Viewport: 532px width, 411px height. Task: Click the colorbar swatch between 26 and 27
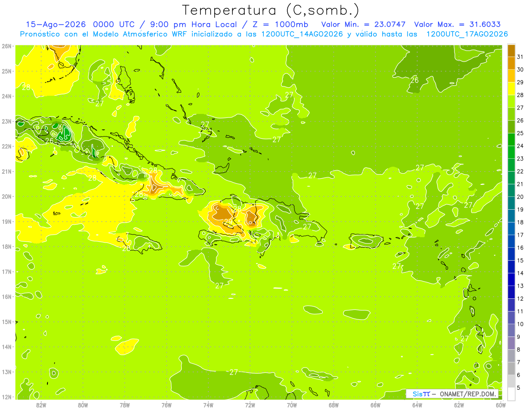pos(511,114)
